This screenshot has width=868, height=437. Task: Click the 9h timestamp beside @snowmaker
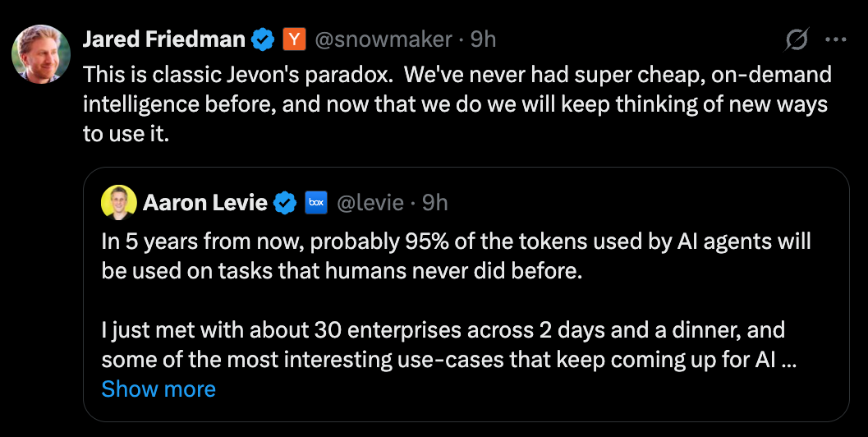(x=483, y=39)
